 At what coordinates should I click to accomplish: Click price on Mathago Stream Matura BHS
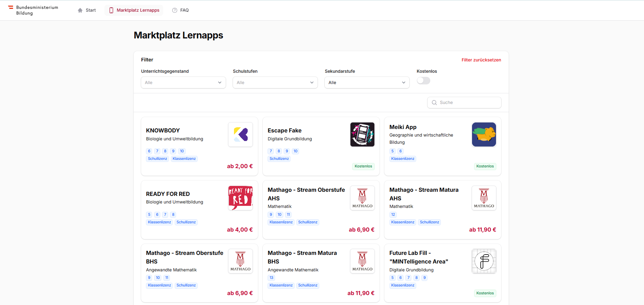pyautogui.click(x=361, y=293)
